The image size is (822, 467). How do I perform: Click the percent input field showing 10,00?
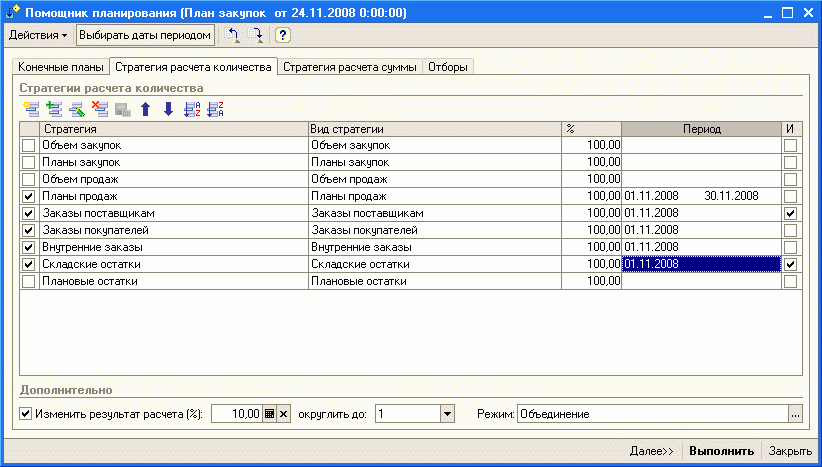point(237,414)
